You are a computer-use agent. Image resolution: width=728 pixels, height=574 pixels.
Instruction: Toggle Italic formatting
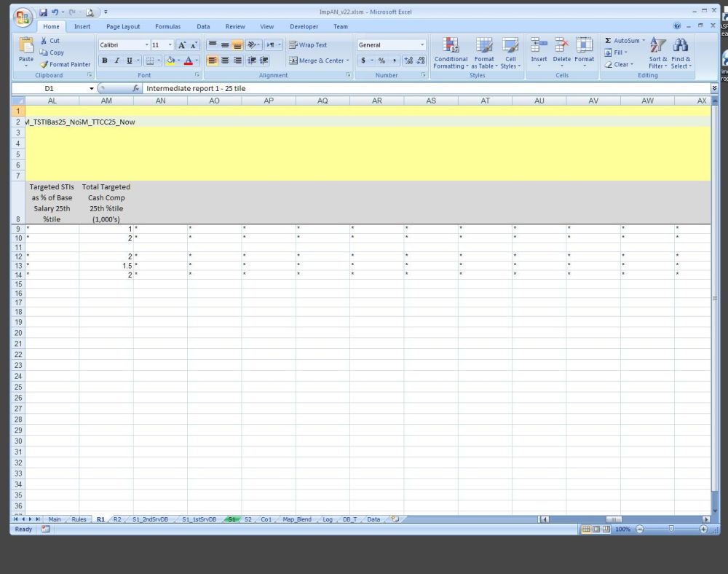[116, 60]
